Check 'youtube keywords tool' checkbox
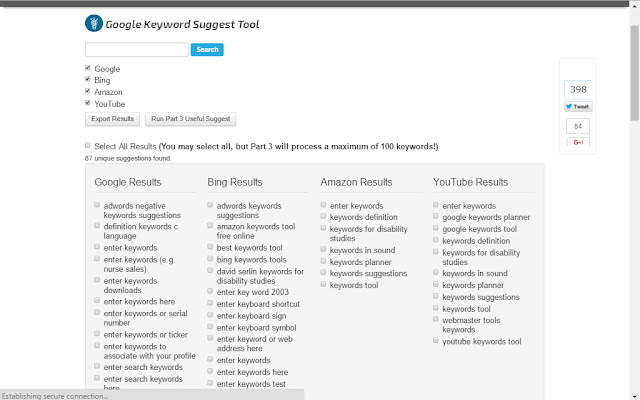 tap(436, 340)
